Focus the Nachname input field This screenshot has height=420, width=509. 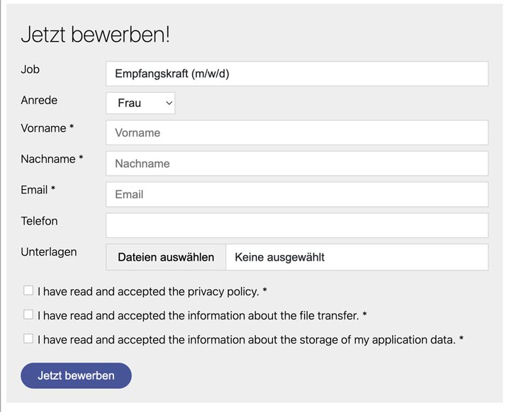pyautogui.click(x=297, y=164)
